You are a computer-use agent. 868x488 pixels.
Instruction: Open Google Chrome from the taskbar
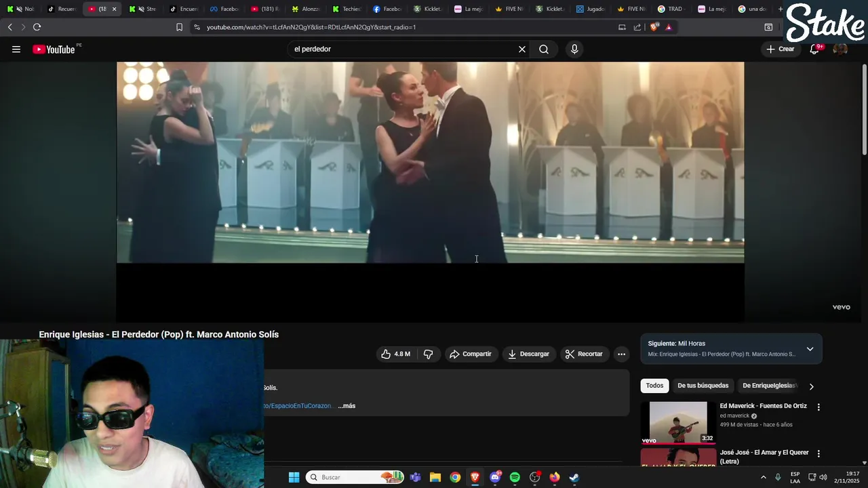tap(455, 477)
